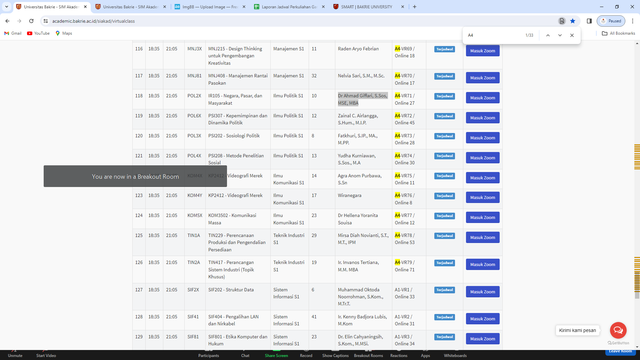
Task: Open the Chrome side panel
Action: click(589, 21)
